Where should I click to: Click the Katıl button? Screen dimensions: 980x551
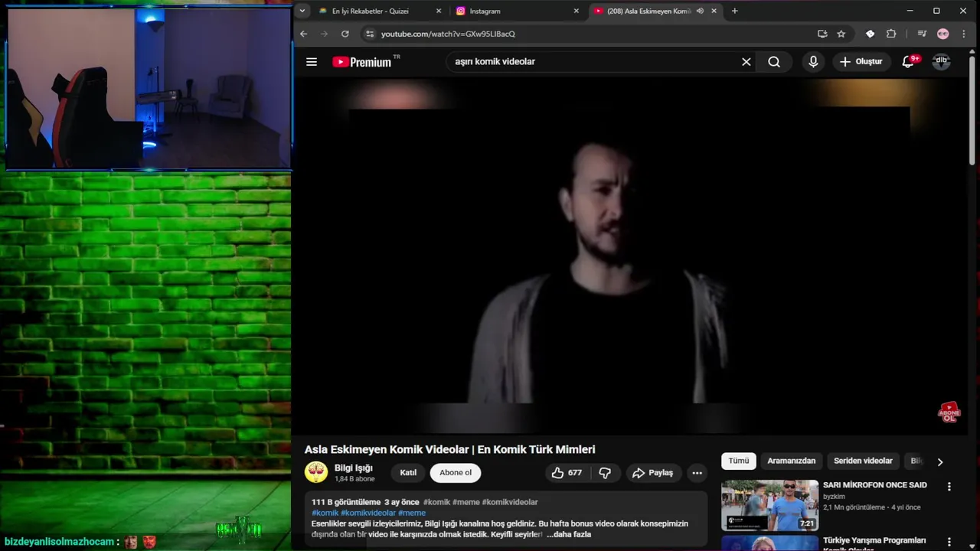[x=408, y=473]
